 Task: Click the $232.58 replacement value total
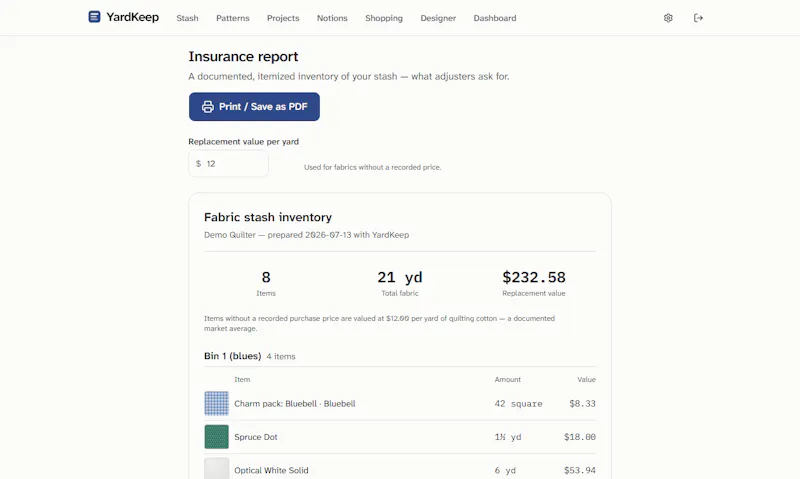click(534, 277)
